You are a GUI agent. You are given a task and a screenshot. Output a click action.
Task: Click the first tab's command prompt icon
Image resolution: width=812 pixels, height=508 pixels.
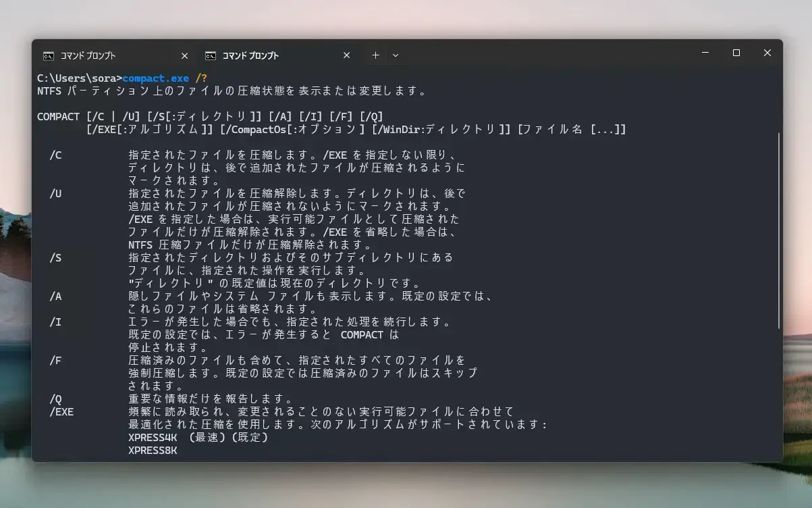[49, 55]
